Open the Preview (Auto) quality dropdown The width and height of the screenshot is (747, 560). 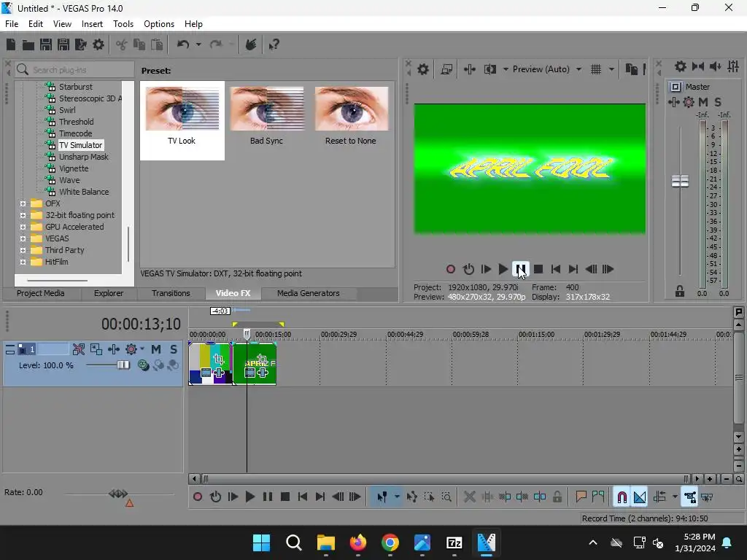pos(578,69)
